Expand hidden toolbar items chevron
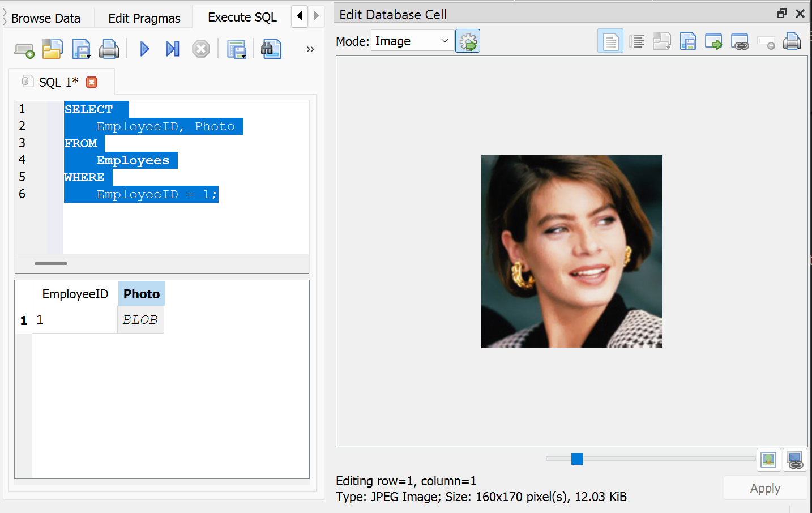Screen dimensions: 812x513 click(310, 49)
